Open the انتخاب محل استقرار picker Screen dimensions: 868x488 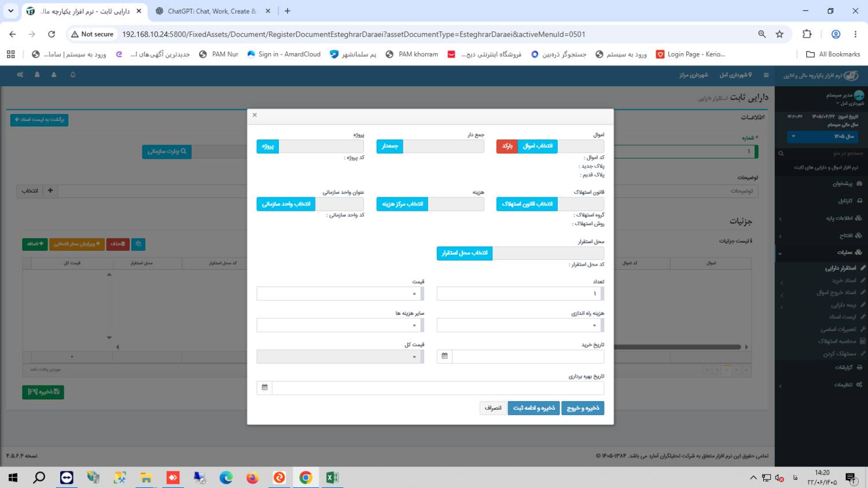[465, 253]
